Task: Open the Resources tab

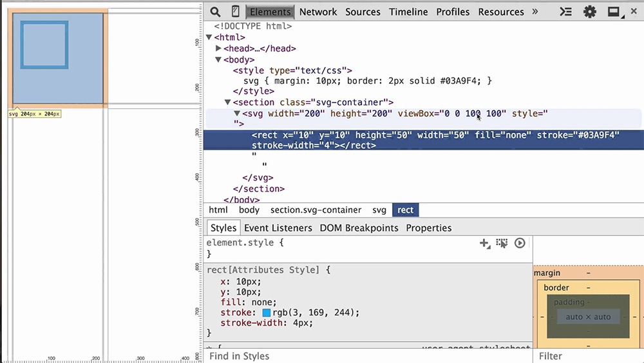Action: coord(500,12)
